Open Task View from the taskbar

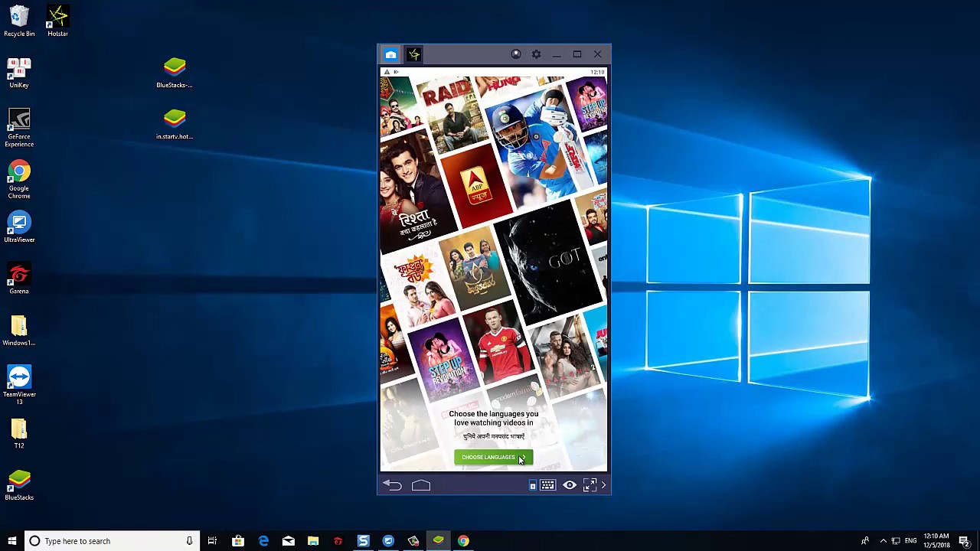click(212, 541)
